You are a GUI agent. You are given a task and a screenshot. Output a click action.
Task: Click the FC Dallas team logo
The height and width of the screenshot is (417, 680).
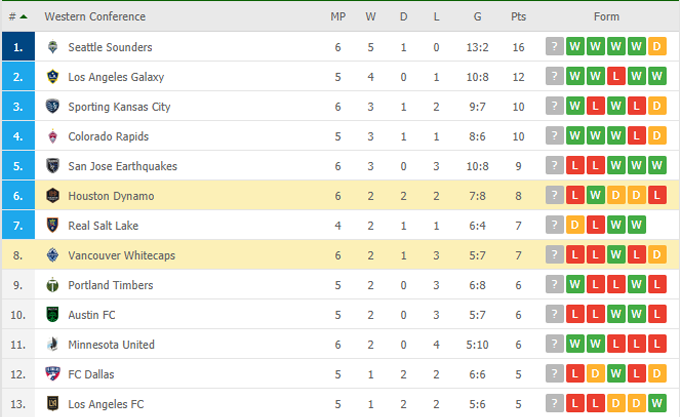[53, 375]
